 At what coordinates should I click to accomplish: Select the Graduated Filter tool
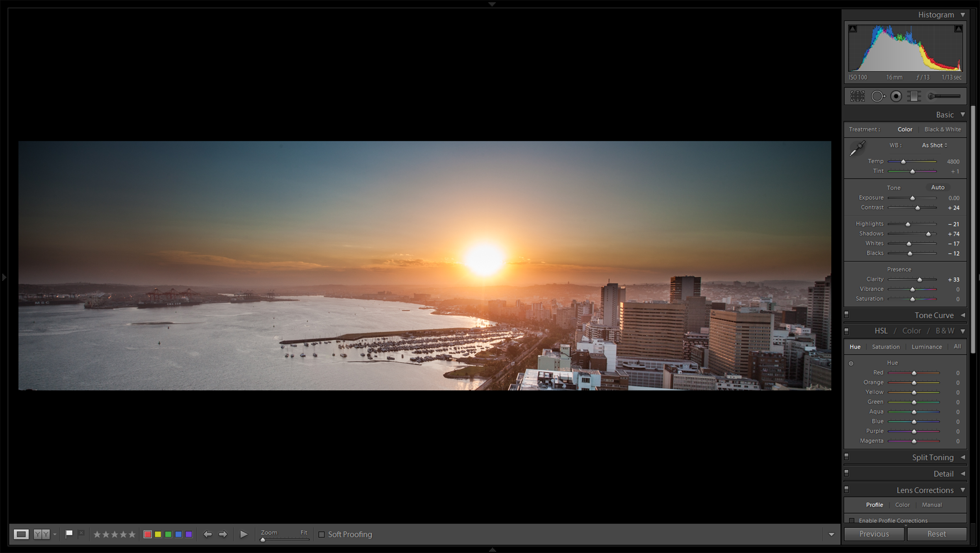point(914,96)
